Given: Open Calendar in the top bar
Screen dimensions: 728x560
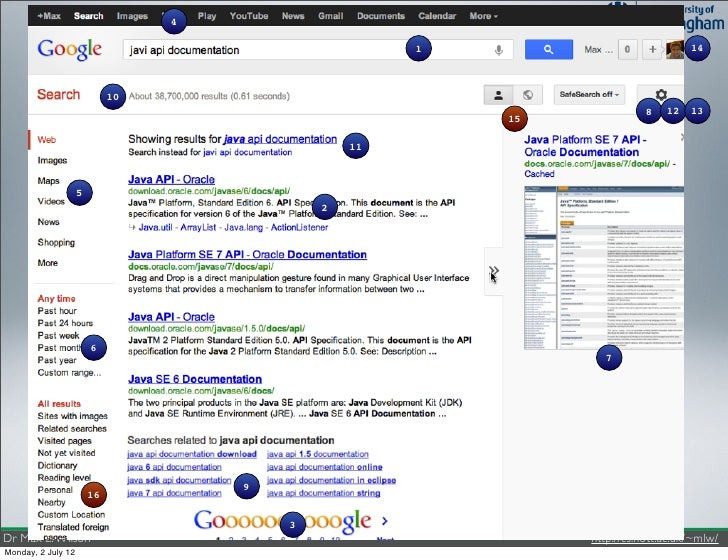Looking at the screenshot, I should [x=437, y=16].
